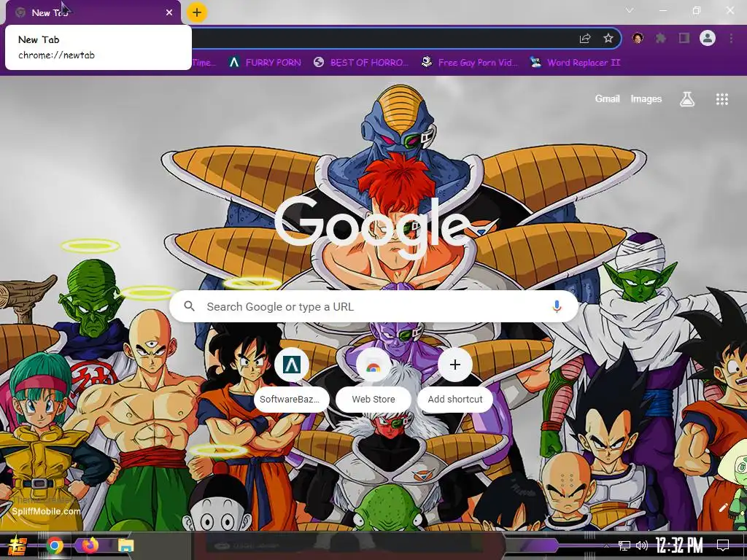Click the 12:32 PM taskbar clock
The height and width of the screenshot is (560, 747).
point(679,545)
